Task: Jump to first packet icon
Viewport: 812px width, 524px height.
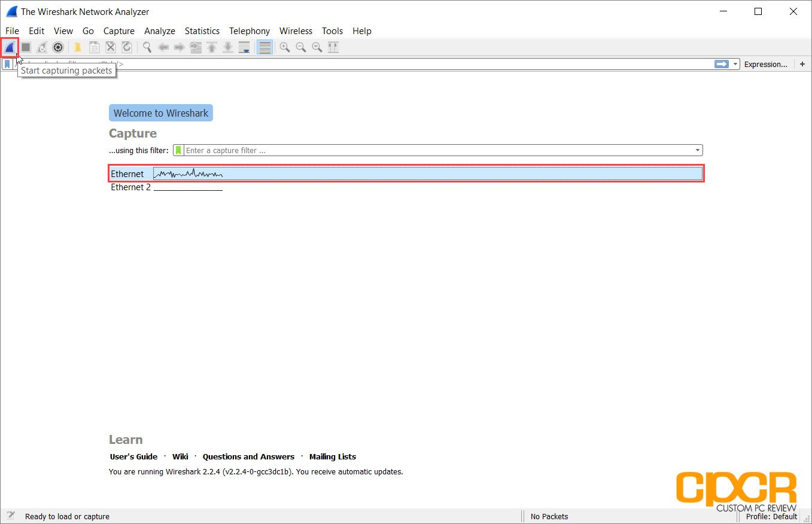Action: 211,47
